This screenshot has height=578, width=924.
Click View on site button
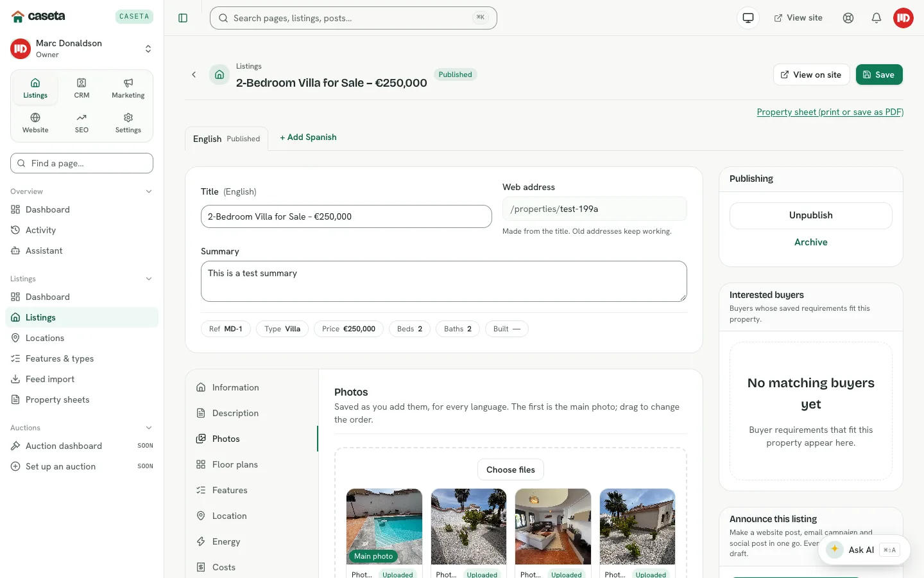pyautogui.click(x=811, y=74)
